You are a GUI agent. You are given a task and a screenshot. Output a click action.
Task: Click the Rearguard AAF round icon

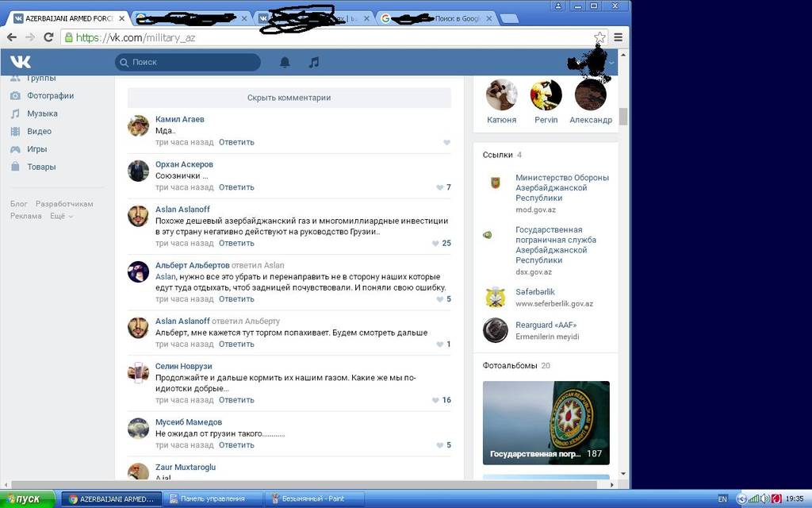click(x=496, y=330)
